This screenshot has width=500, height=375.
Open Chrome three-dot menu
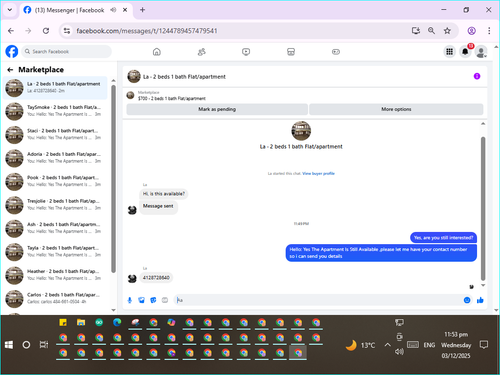click(489, 31)
